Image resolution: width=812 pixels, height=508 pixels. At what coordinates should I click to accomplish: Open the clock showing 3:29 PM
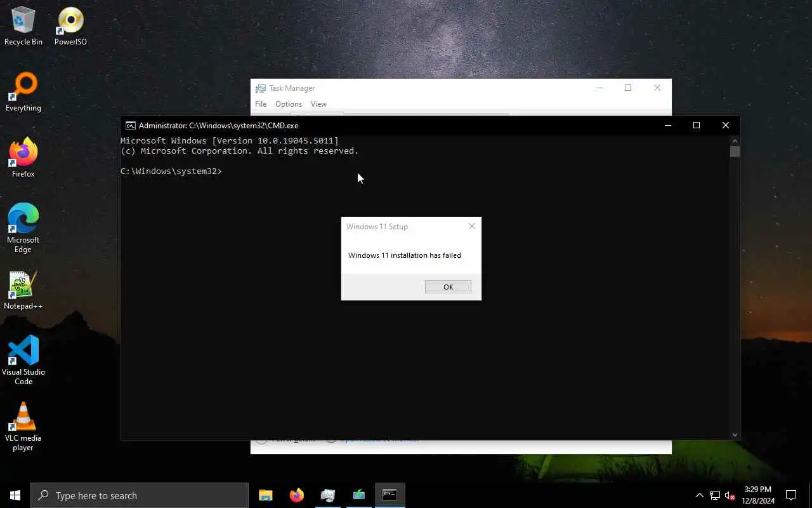(x=758, y=495)
